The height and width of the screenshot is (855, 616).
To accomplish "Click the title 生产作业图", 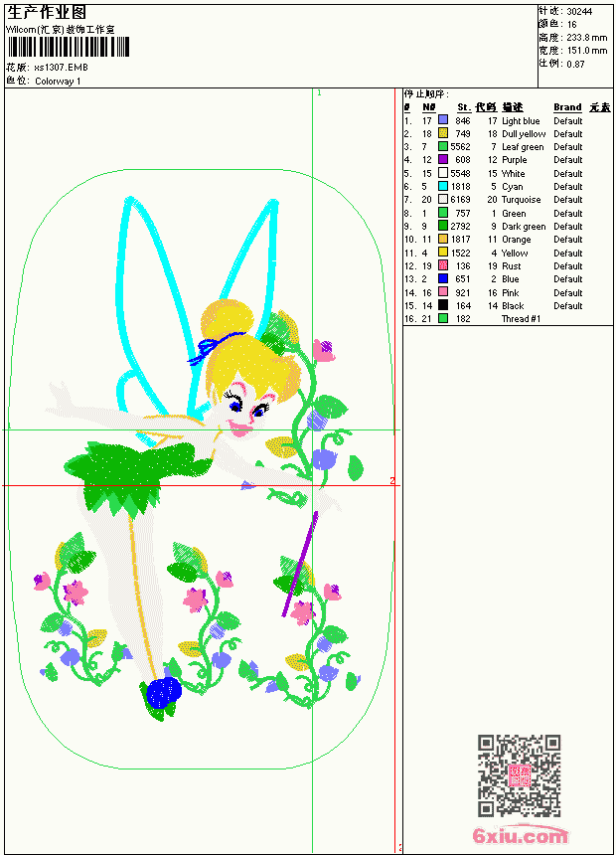I will [x=47, y=13].
